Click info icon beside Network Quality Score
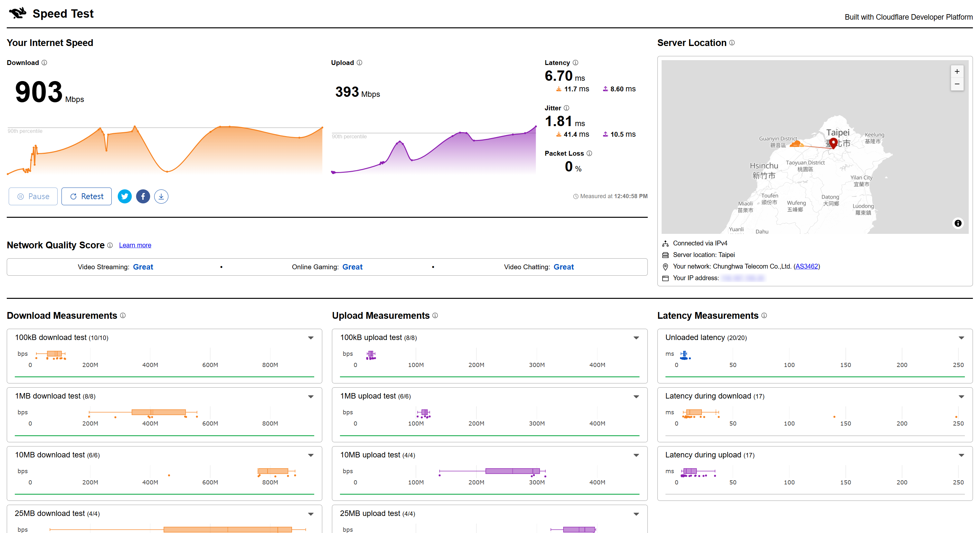The image size is (980, 533). coord(110,245)
